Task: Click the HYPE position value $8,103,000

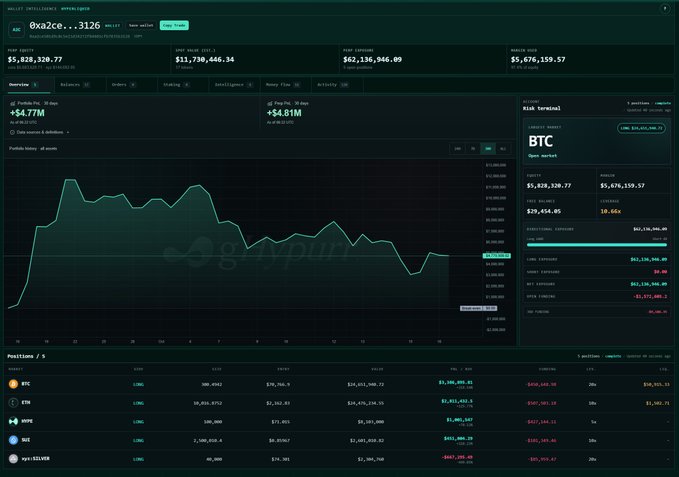Action: pos(371,422)
